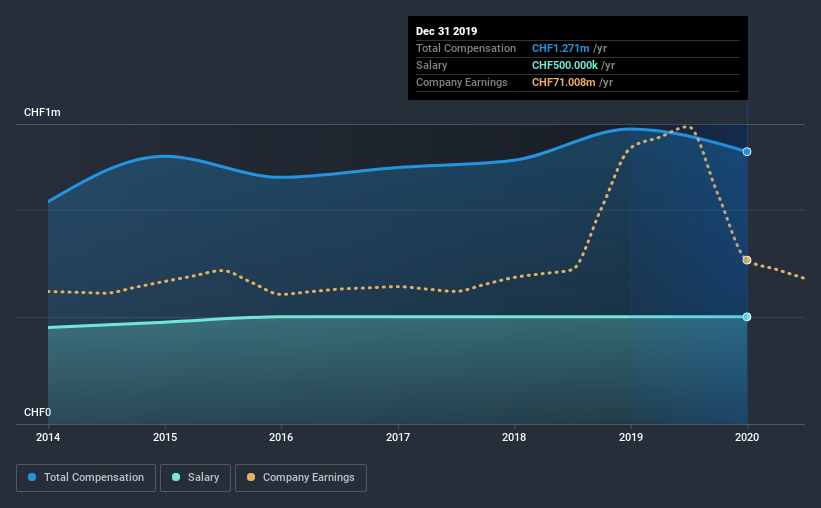821x508 pixels.
Task: Click the 2019 x-axis label
Action: click(x=631, y=437)
